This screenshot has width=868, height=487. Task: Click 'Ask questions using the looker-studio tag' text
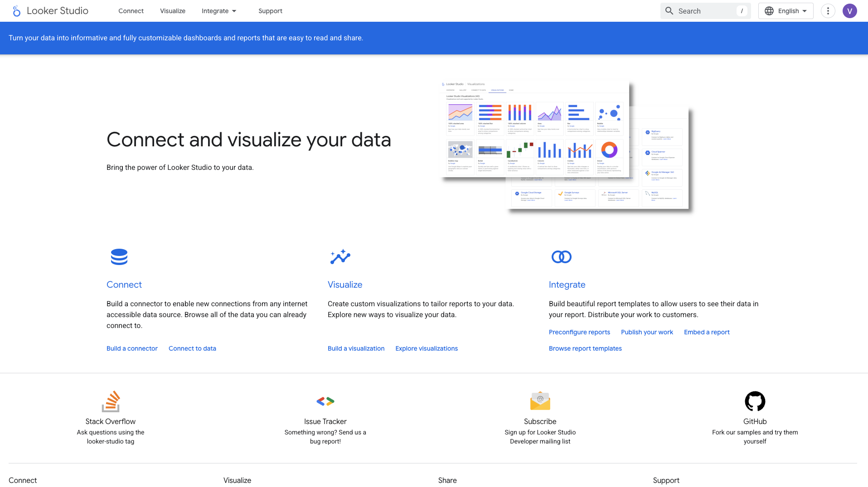(x=111, y=437)
